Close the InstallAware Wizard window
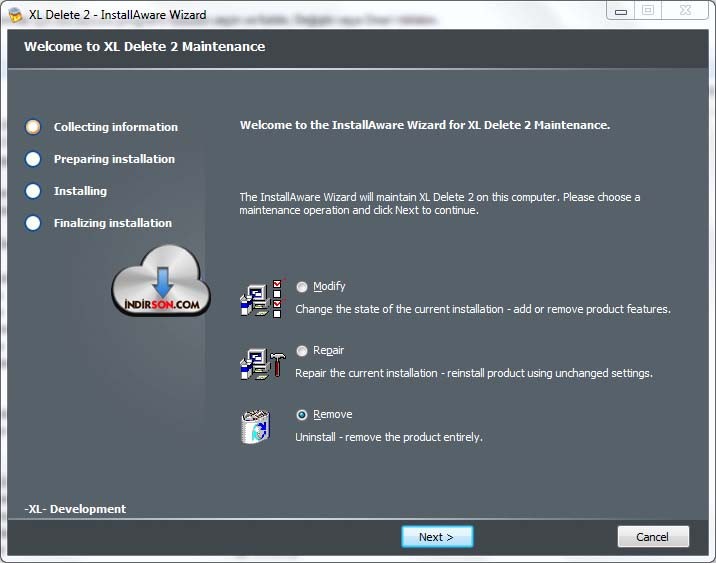Screen dimensions: 716x563 [685, 11]
